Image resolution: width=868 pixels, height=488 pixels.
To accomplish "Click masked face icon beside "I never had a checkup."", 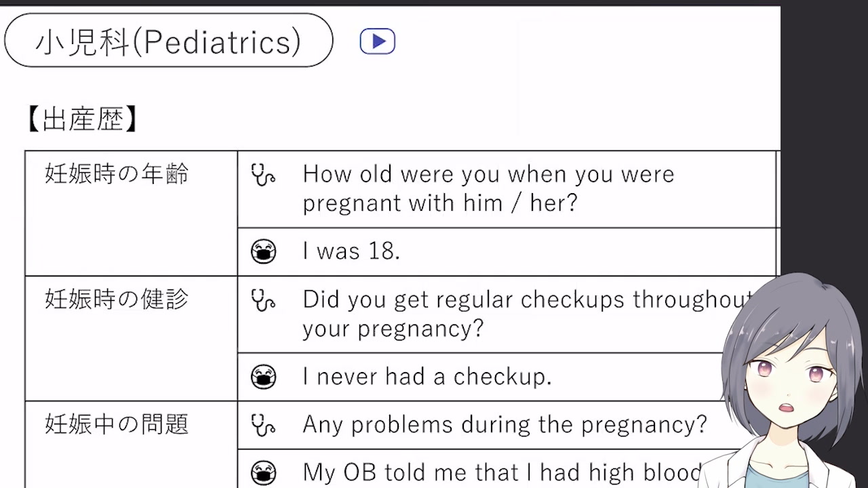I will pyautogui.click(x=263, y=377).
